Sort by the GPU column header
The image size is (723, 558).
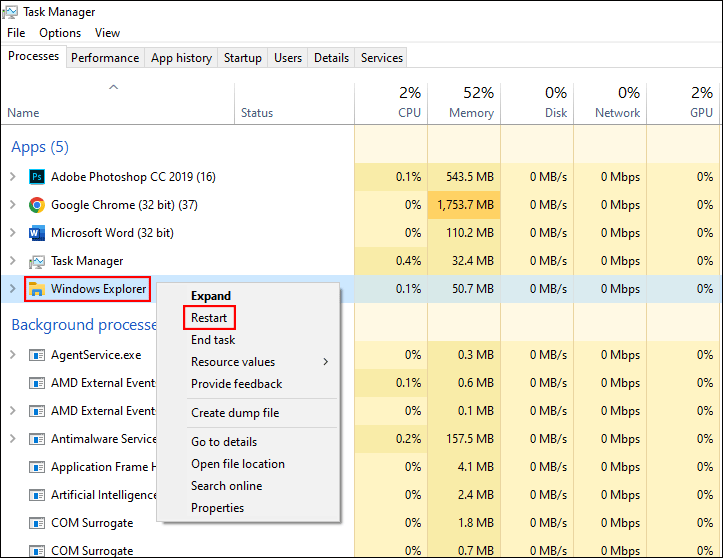pos(683,104)
